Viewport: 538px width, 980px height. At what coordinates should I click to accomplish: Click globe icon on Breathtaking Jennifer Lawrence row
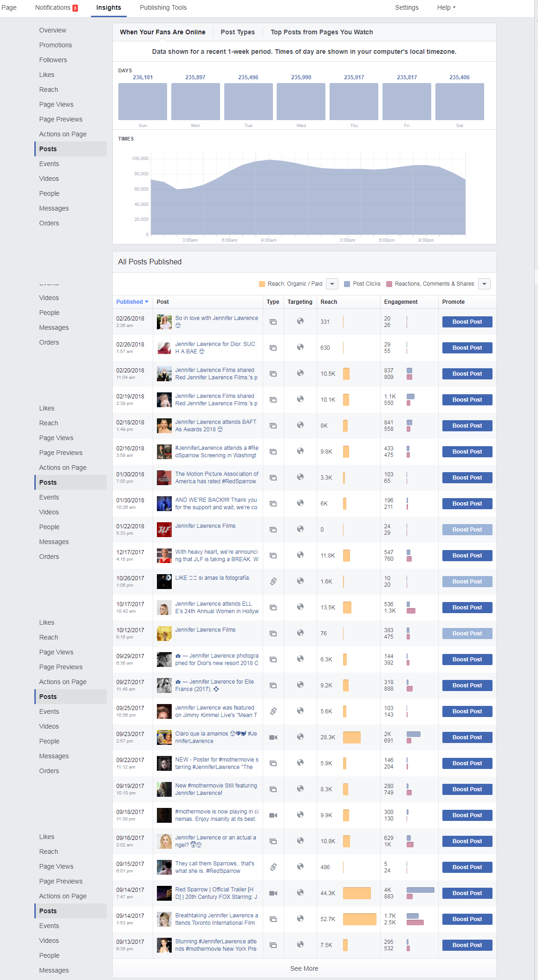(x=300, y=918)
